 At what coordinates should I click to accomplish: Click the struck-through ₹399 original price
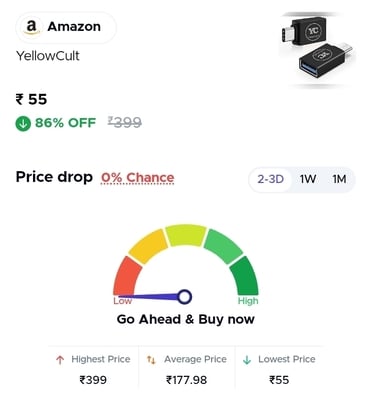click(125, 122)
